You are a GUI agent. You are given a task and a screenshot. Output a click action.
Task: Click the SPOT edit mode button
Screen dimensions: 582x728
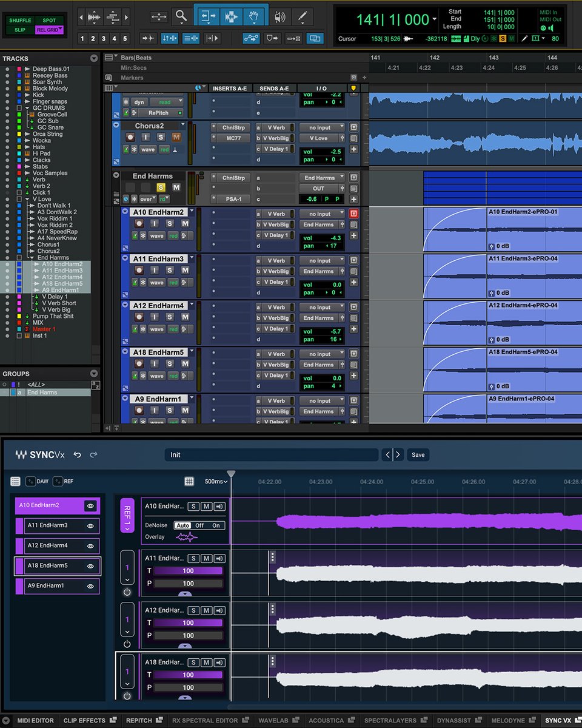point(50,21)
